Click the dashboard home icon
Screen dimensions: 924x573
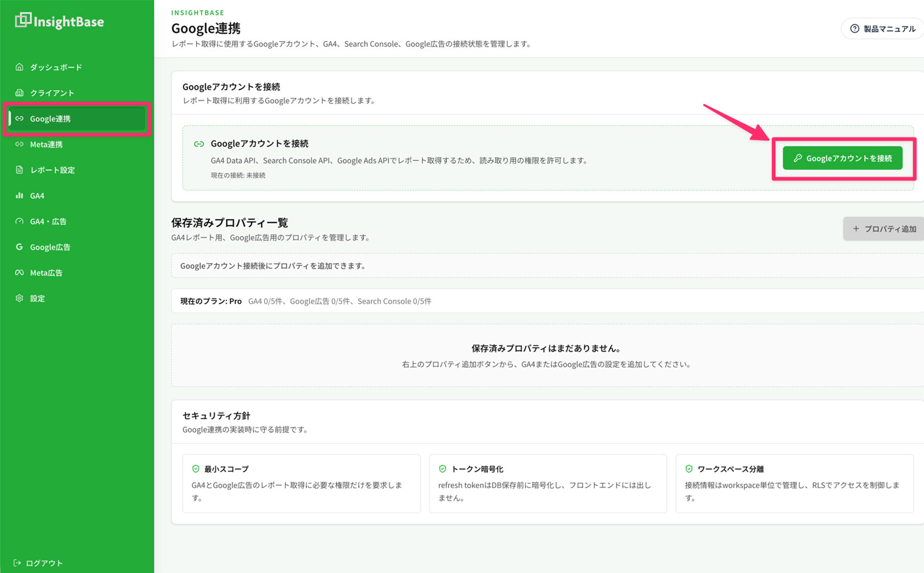click(20, 67)
